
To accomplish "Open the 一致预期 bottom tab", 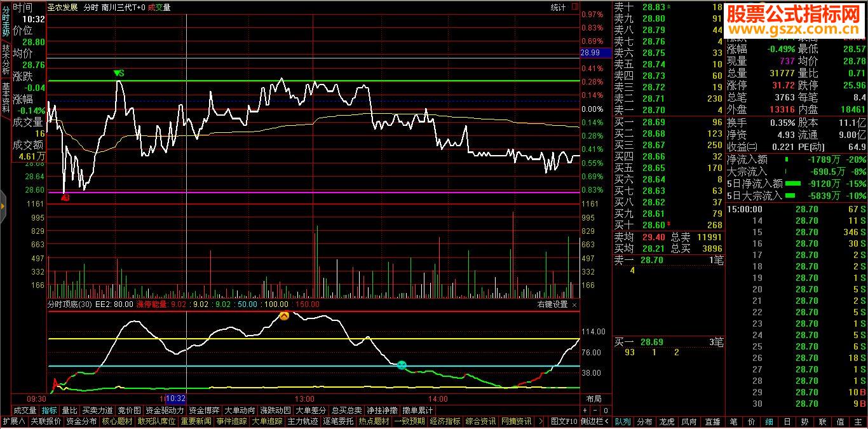I will coord(409,421).
